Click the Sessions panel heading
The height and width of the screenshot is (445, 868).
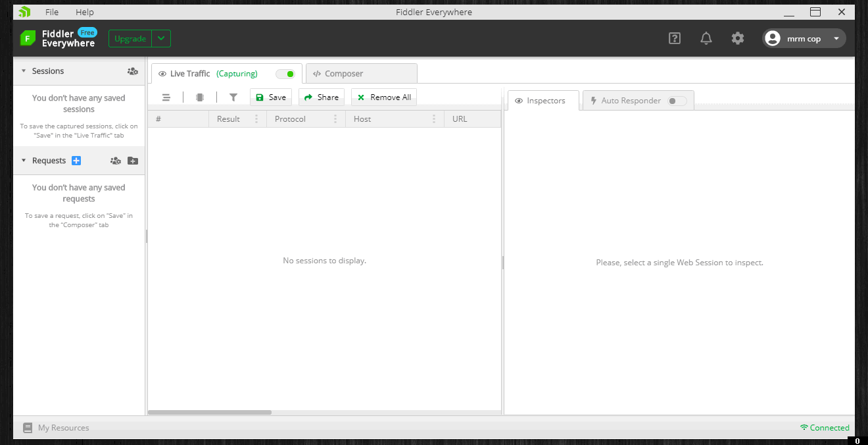(x=48, y=71)
